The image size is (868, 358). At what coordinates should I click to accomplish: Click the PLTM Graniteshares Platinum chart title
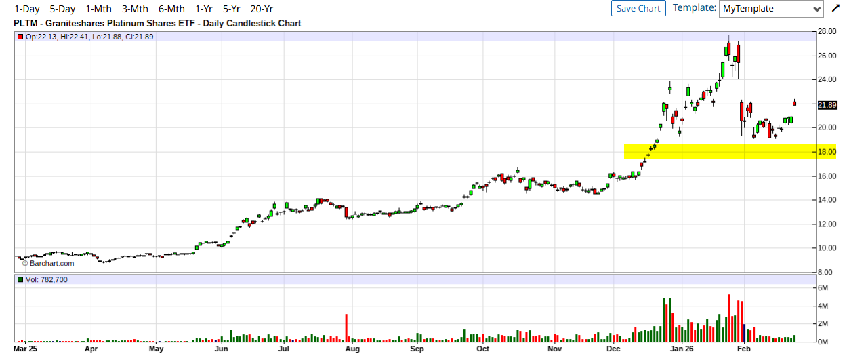157,23
